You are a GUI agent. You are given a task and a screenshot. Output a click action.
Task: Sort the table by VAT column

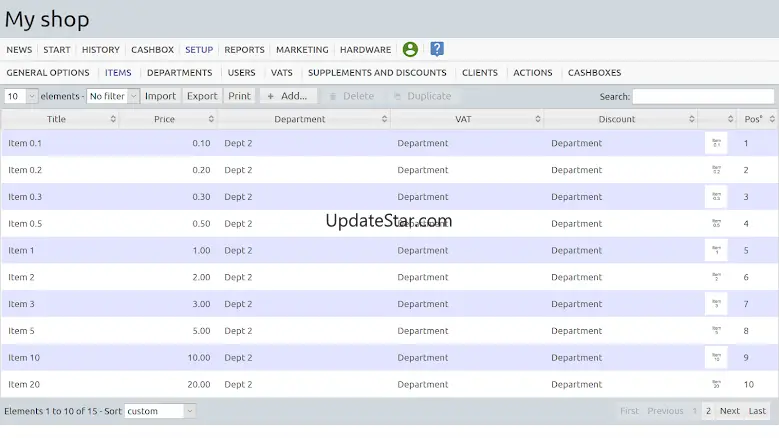[x=467, y=119]
